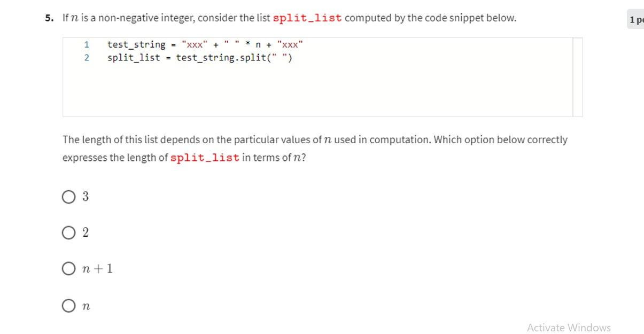Image resolution: width=644 pixels, height=334 pixels.
Task: Click the "1 pt" points badge
Action: (637, 19)
